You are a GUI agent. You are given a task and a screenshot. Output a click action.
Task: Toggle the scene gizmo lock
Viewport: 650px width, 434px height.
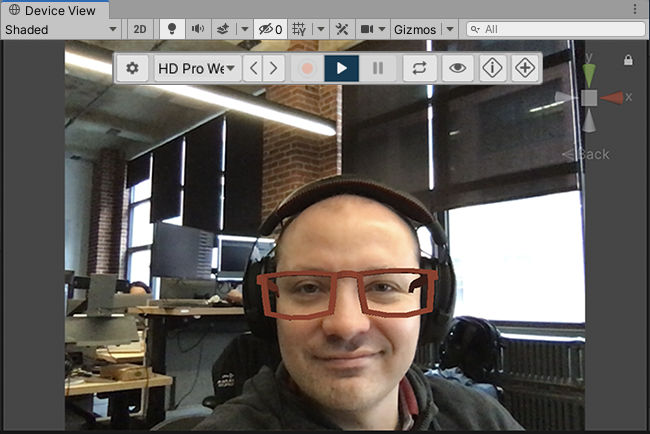pyautogui.click(x=628, y=60)
